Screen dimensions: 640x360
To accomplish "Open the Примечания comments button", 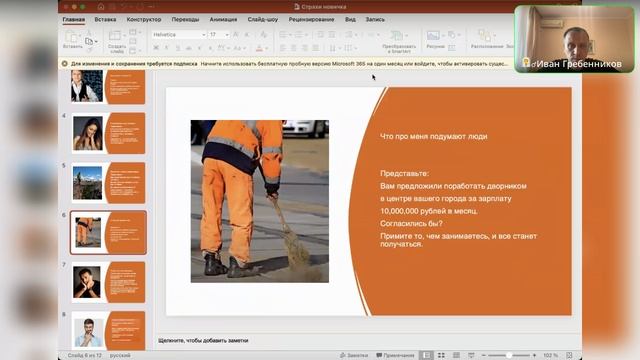I will (395, 356).
